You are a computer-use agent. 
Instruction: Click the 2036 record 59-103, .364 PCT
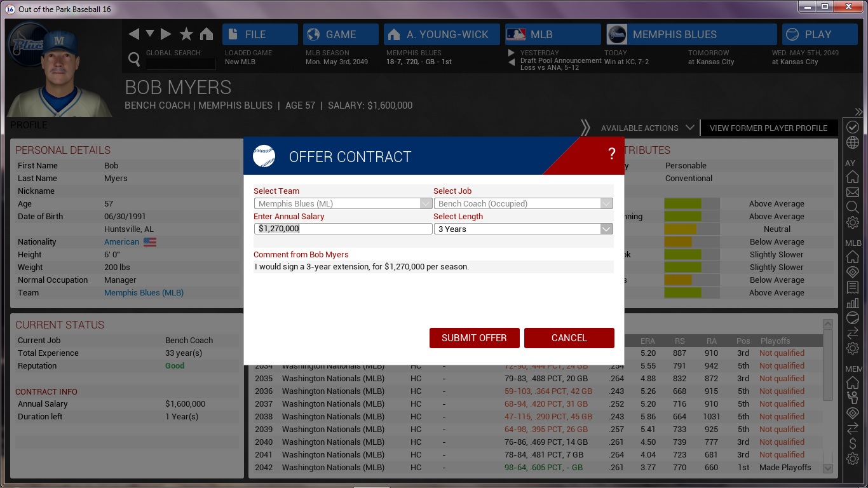coord(548,391)
